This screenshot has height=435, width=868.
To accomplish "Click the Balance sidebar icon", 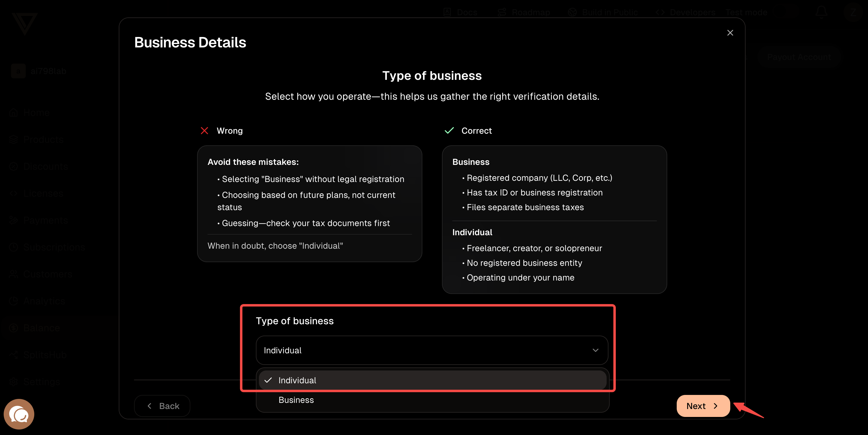I will 13,328.
